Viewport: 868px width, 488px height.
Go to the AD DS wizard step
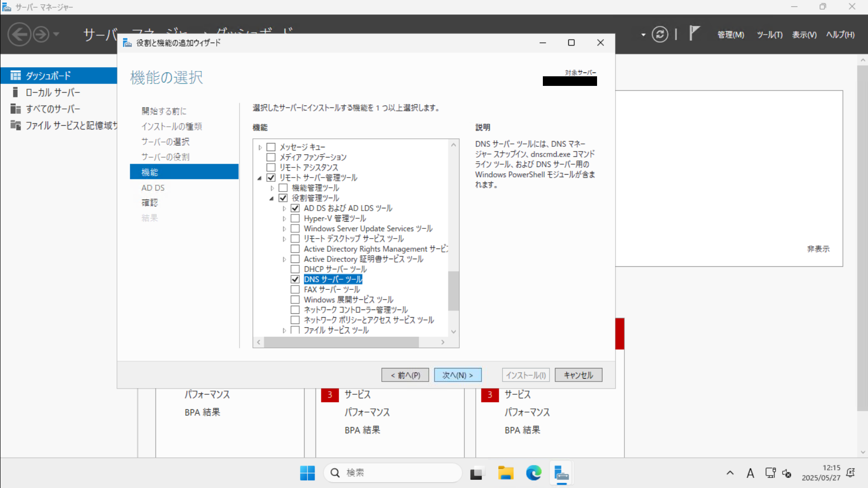tap(153, 188)
